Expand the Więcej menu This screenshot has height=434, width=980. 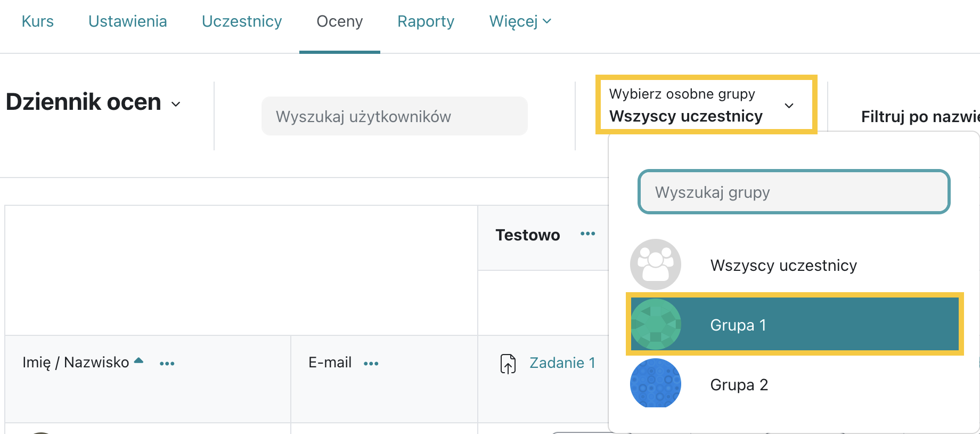(520, 21)
